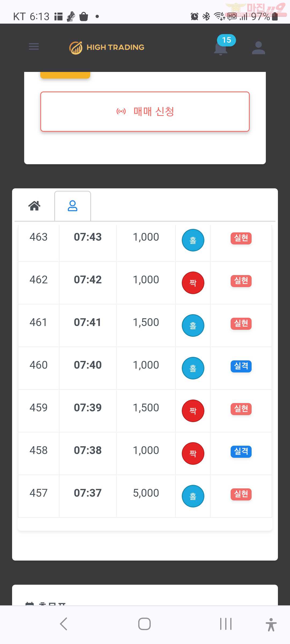Tap 실격 badge in row 458
The image size is (290, 644).
point(241,452)
